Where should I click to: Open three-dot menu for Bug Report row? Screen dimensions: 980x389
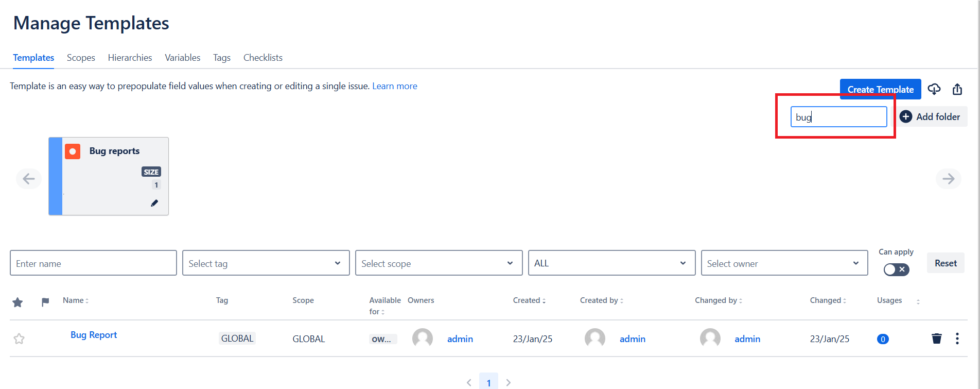[957, 339]
